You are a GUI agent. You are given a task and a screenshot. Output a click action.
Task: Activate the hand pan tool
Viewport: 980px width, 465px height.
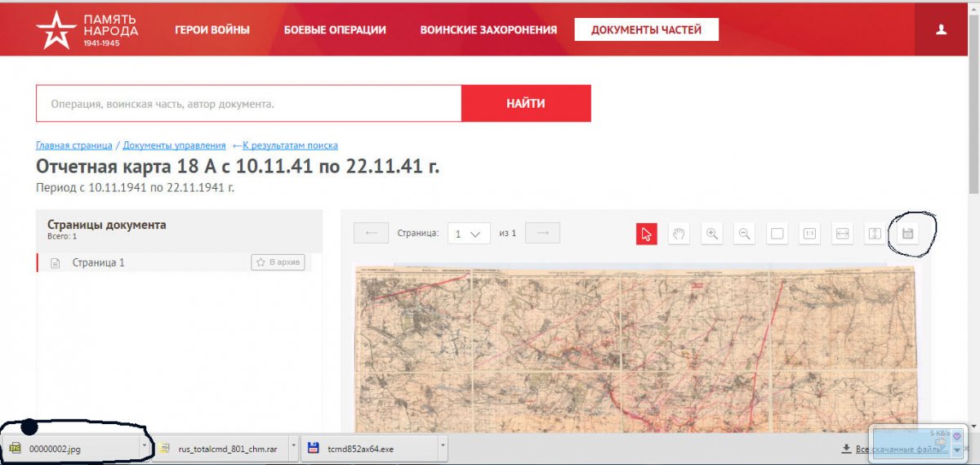click(x=679, y=234)
